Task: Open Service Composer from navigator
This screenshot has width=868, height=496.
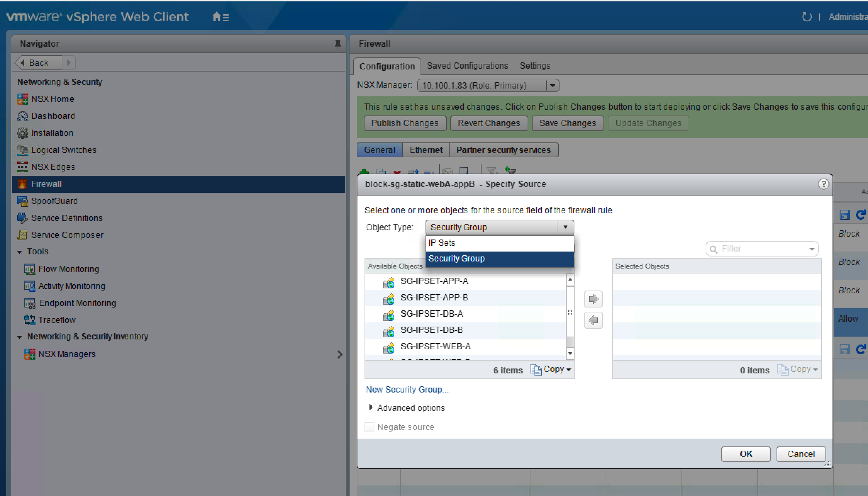Action: tap(67, 235)
